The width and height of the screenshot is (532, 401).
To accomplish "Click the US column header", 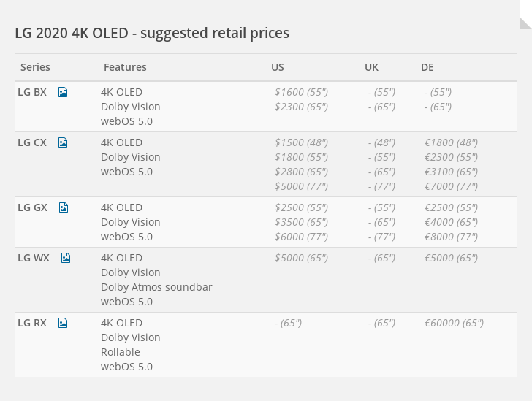I will click(278, 67).
